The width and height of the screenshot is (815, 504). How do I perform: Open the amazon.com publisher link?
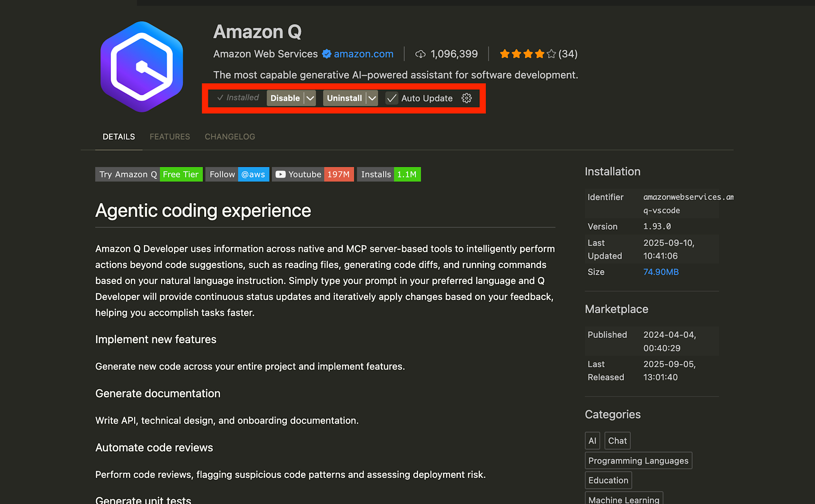click(363, 54)
